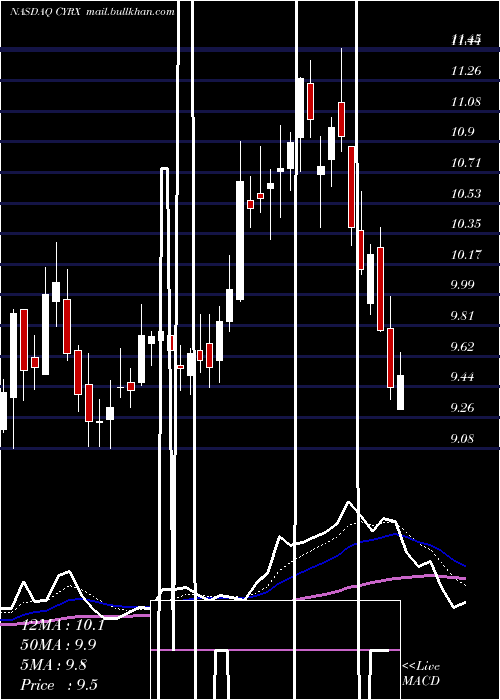Click the 9.99 price axis label

(462, 285)
